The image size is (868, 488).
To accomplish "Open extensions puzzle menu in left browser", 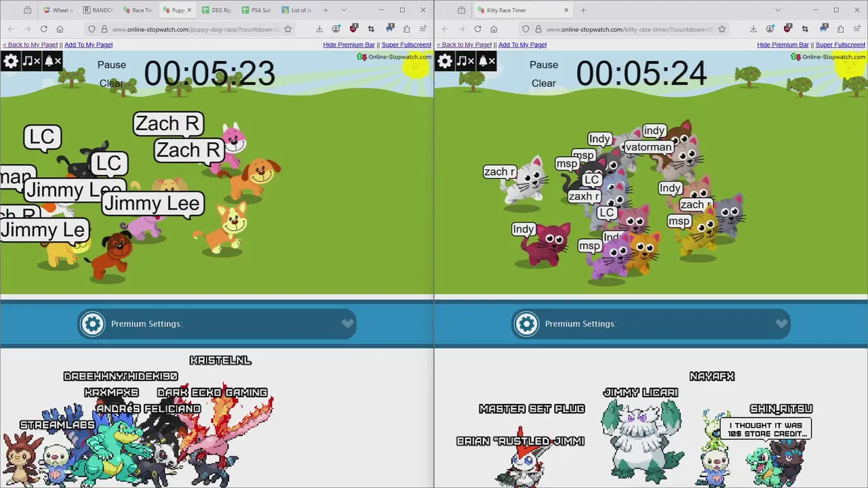I will pos(406,29).
